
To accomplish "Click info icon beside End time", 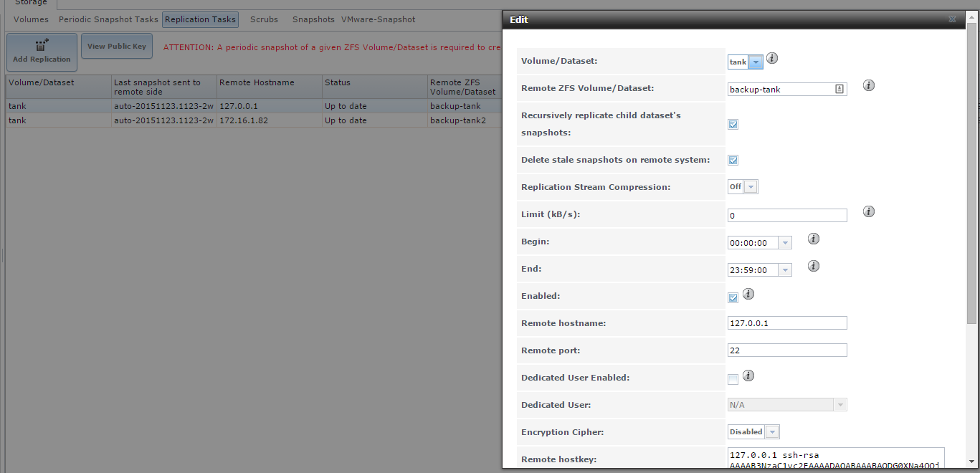I will (x=814, y=267).
